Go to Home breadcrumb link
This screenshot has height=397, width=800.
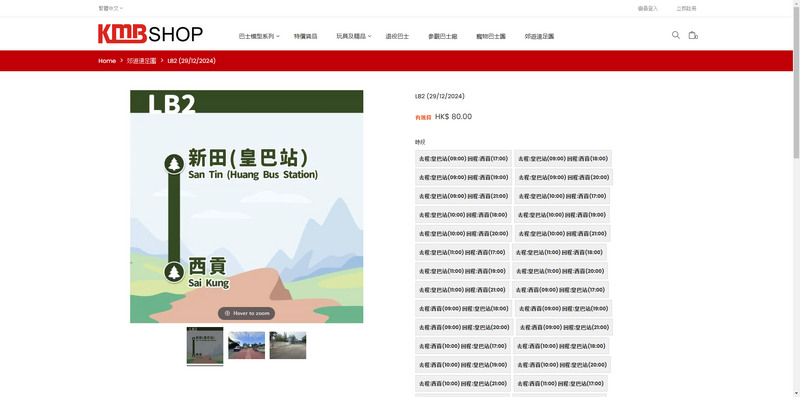[x=107, y=61]
